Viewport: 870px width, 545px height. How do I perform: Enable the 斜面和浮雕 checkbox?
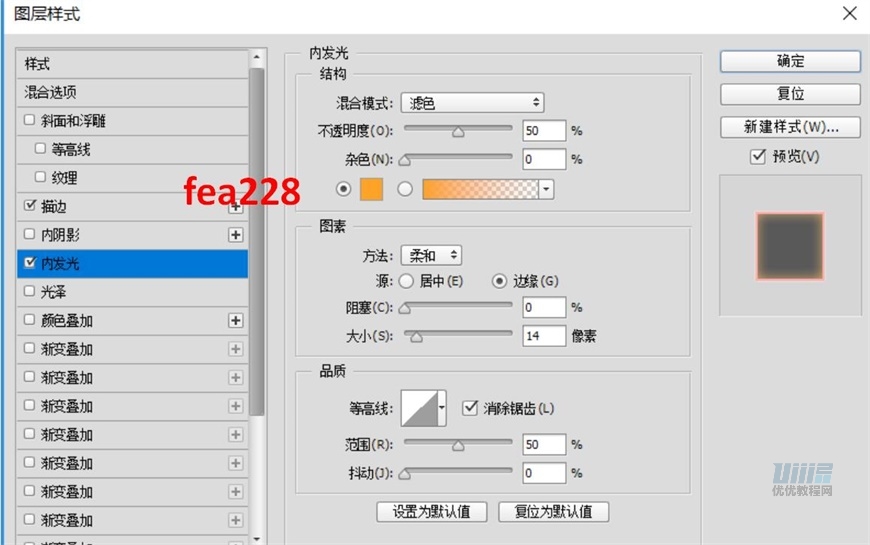click(30, 120)
